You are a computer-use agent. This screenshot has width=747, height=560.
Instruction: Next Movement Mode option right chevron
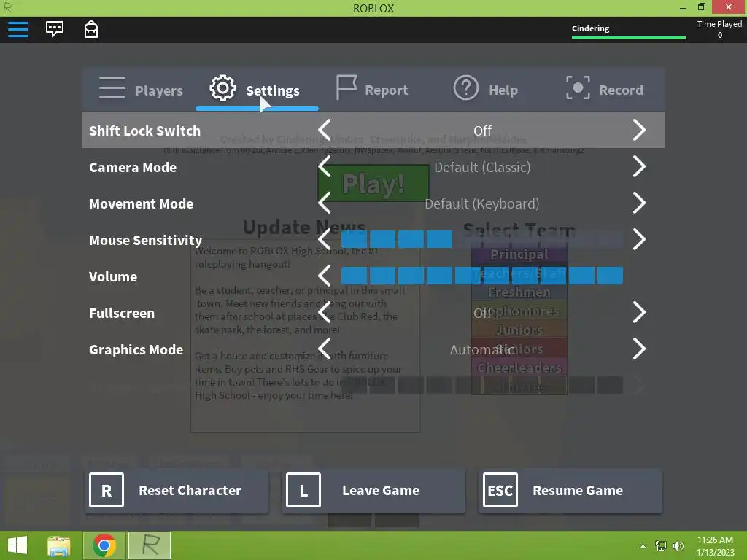[x=639, y=203]
